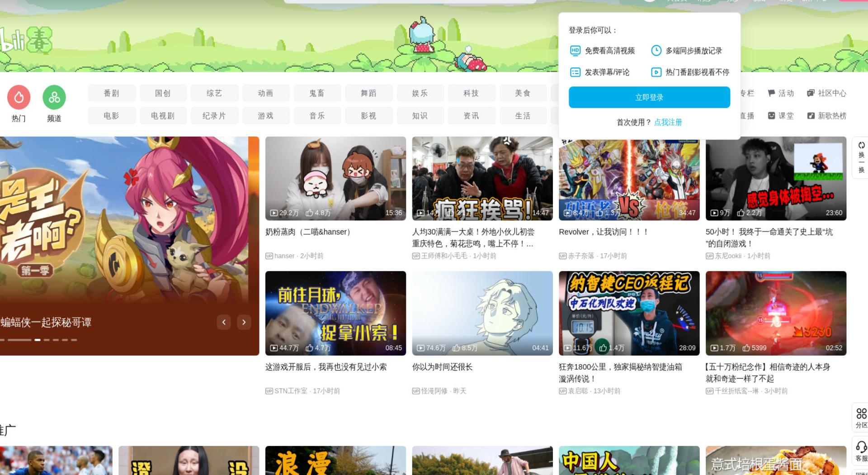Select the 番剧 category

(x=112, y=93)
